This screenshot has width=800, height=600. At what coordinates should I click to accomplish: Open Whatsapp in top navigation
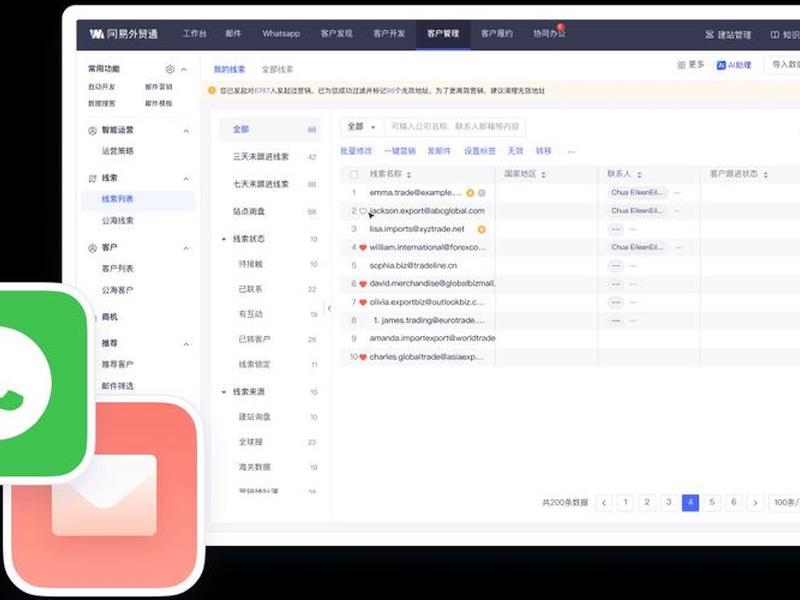coord(281,34)
